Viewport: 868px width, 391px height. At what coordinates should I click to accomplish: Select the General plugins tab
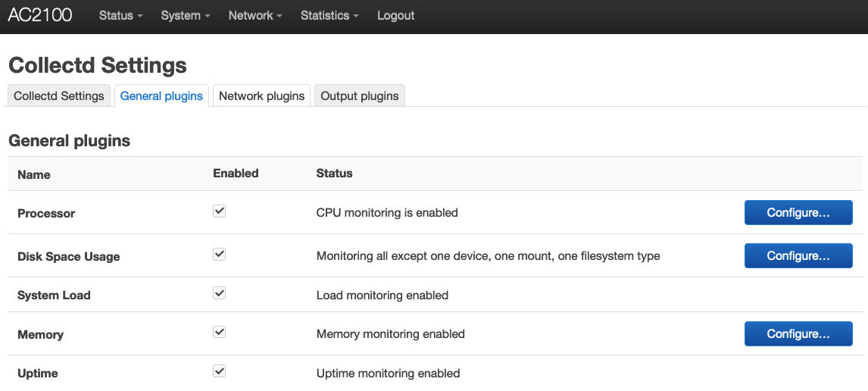161,96
